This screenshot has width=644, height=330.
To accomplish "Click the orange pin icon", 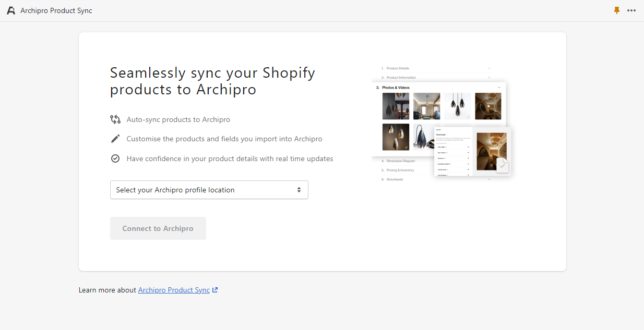I will click(x=617, y=10).
